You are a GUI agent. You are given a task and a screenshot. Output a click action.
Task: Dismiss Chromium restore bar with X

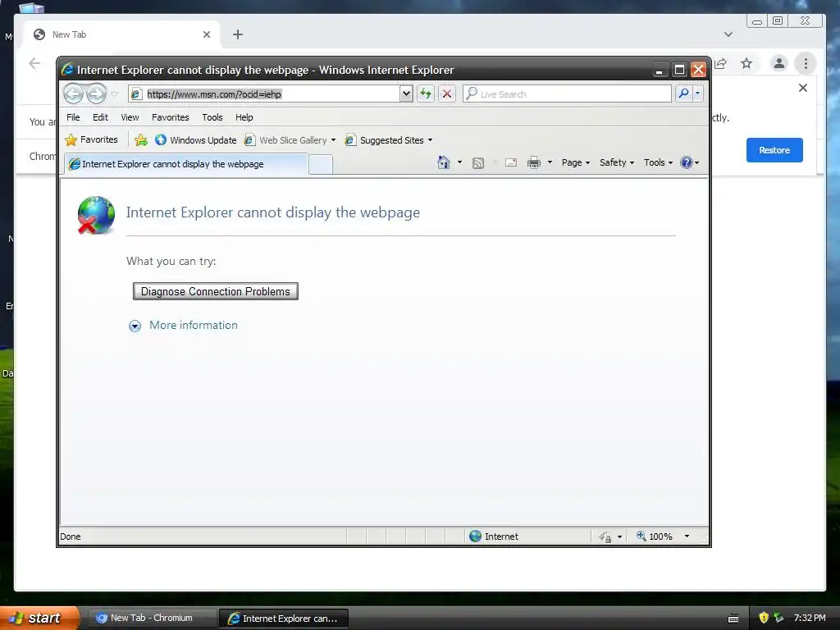pyautogui.click(x=802, y=88)
